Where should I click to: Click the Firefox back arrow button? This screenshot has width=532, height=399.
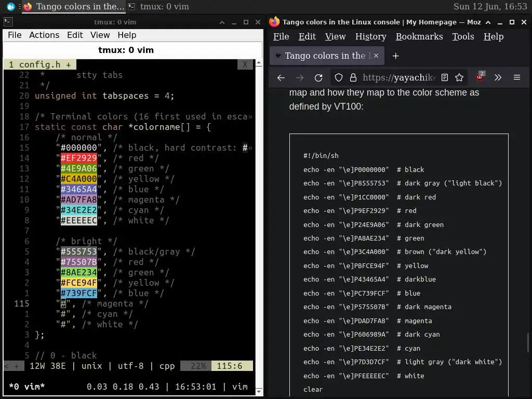(x=281, y=78)
